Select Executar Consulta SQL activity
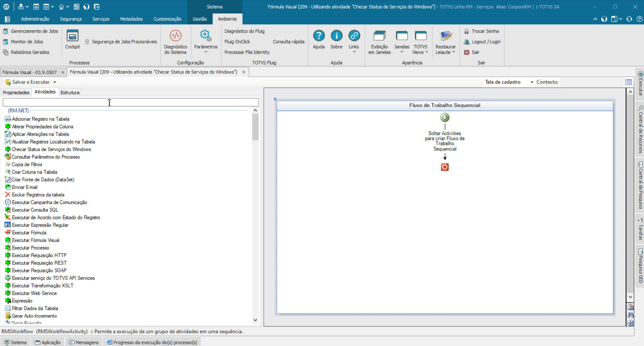 pyautogui.click(x=32, y=210)
